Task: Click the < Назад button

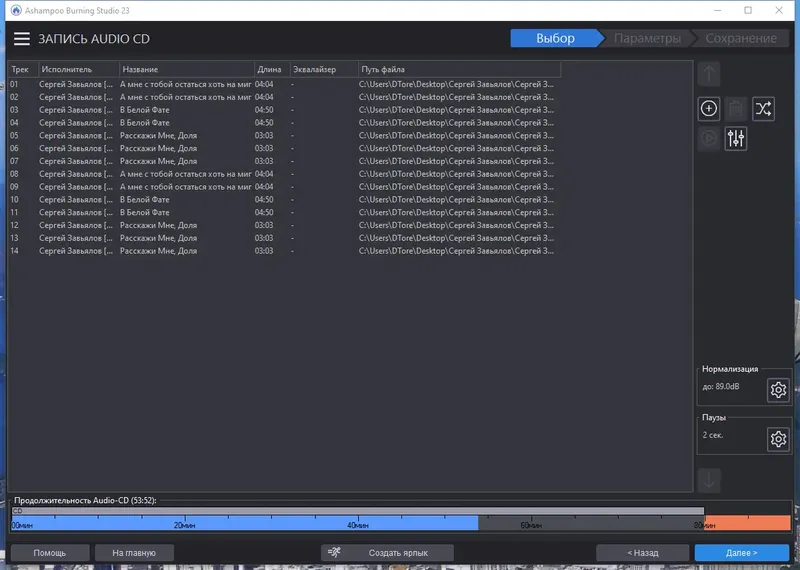Action: (642, 553)
